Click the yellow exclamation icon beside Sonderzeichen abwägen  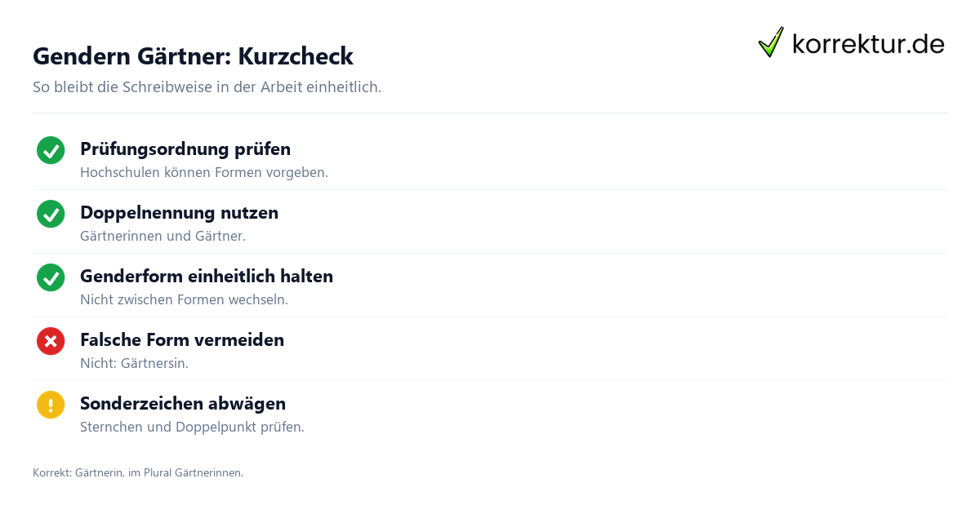[51, 405]
